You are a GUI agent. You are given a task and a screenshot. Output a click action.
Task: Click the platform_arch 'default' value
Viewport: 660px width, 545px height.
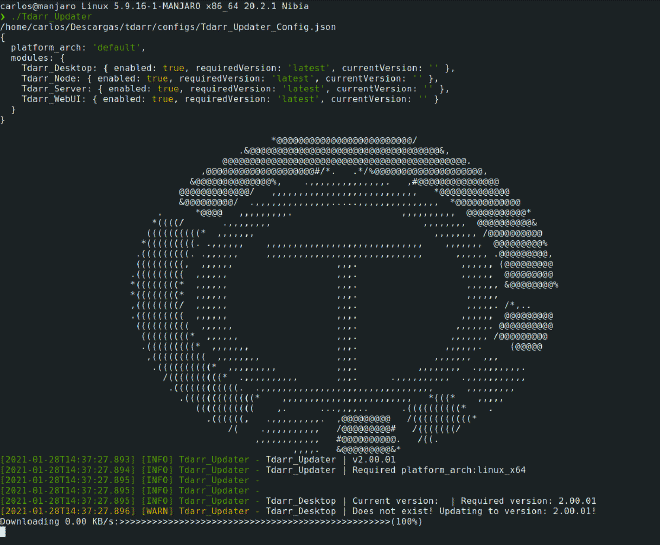[117, 48]
